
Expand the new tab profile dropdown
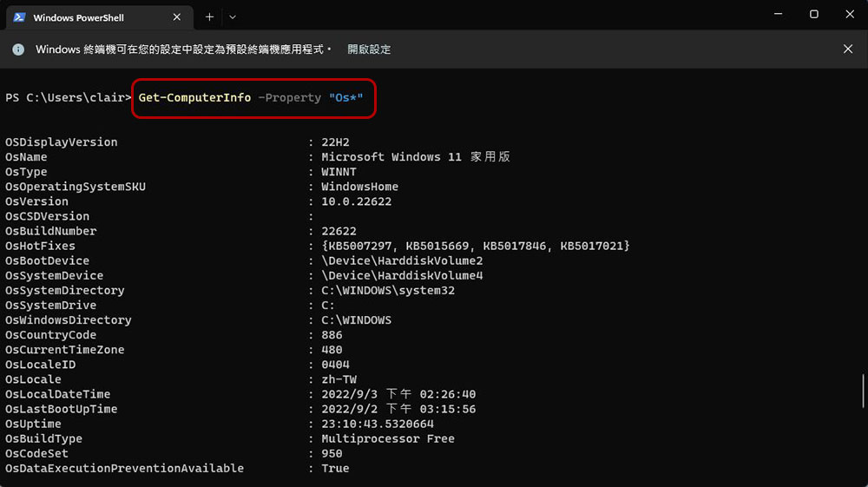[233, 16]
